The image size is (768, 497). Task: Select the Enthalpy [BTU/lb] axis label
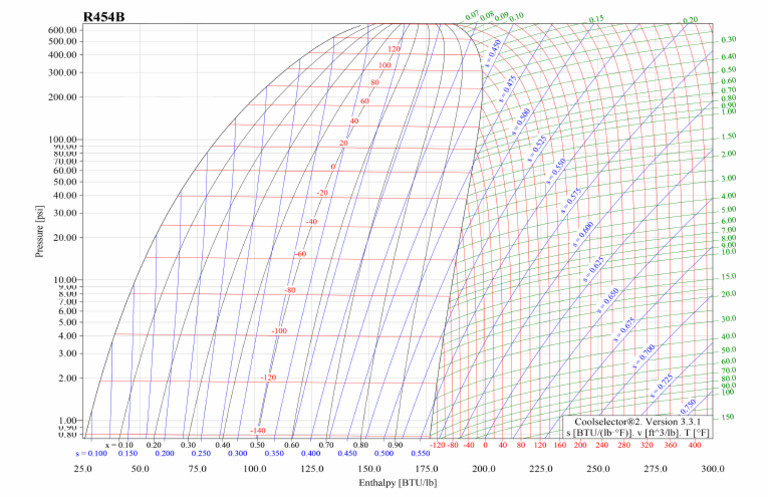(398, 483)
